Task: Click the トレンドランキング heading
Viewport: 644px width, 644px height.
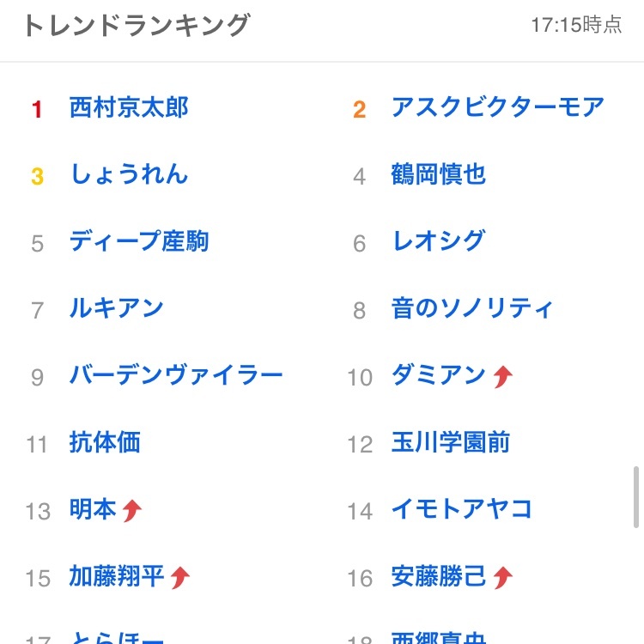Action: point(137,25)
